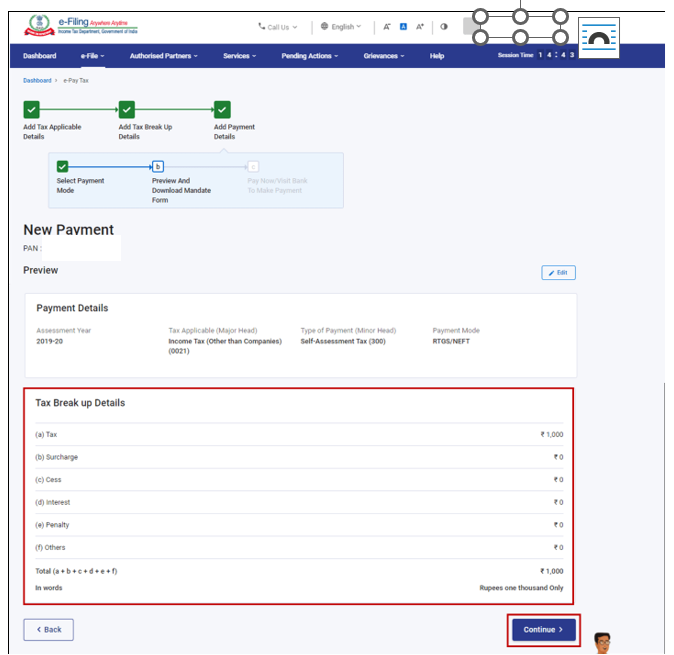Click the Edit button in Preview
The image size is (674, 655).
558,273
